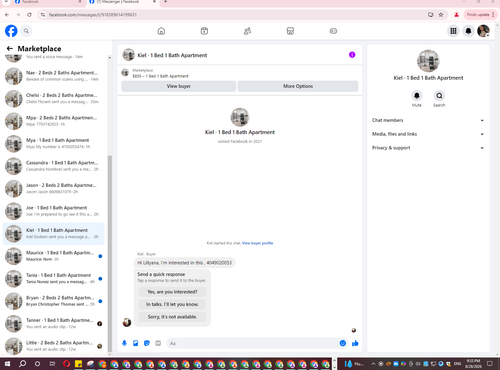Open the Facebook home logo
The height and width of the screenshot is (370, 500).
(x=11, y=31)
